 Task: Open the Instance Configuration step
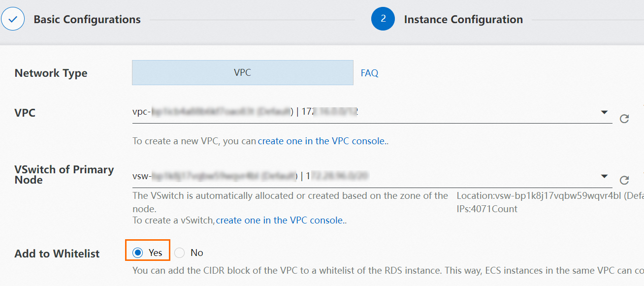(463, 20)
